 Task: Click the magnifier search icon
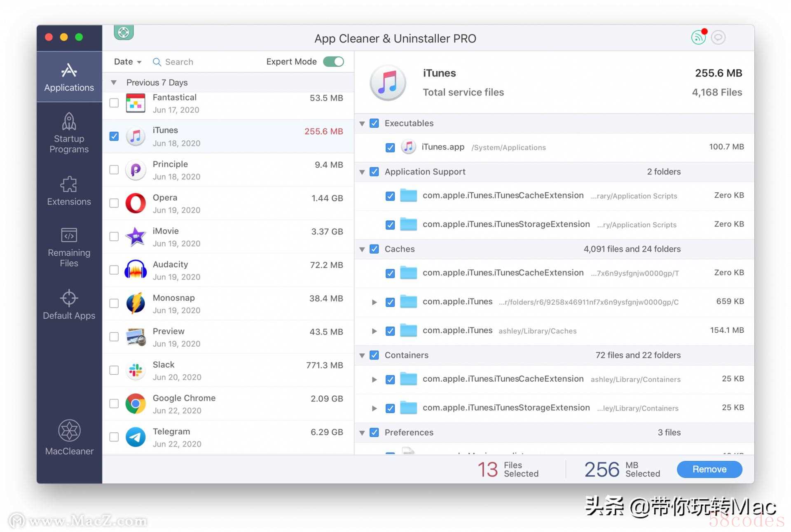pyautogui.click(x=157, y=62)
